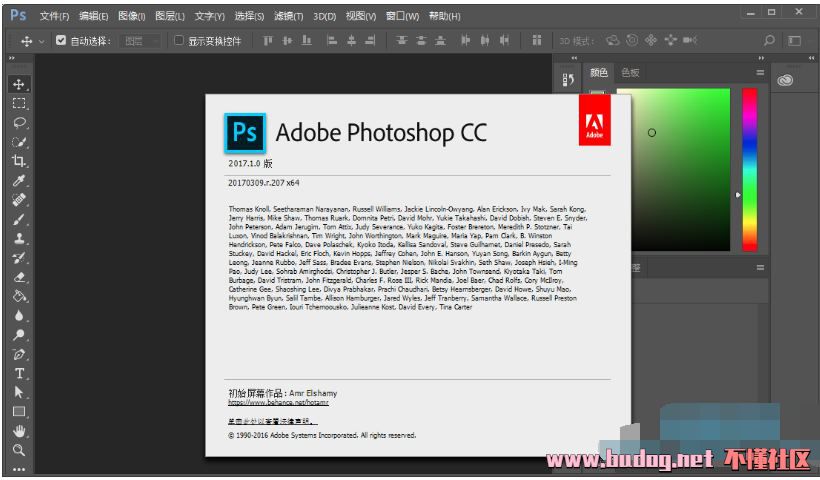Switch to the 色板 tab

[x=630, y=73]
